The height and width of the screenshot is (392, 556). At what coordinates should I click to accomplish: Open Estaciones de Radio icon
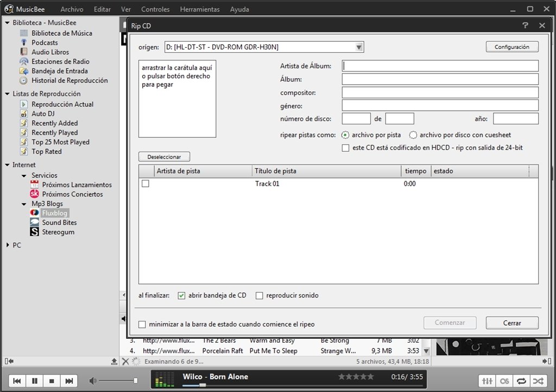click(24, 61)
